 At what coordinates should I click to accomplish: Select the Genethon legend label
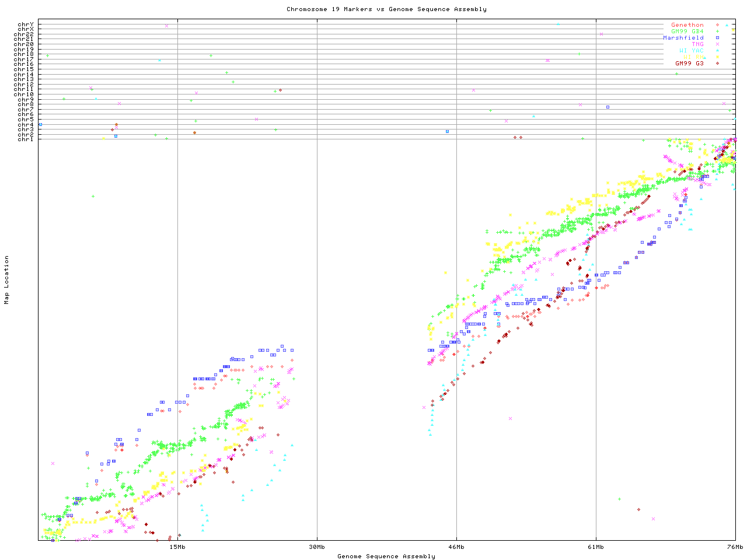tap(687, 25)
